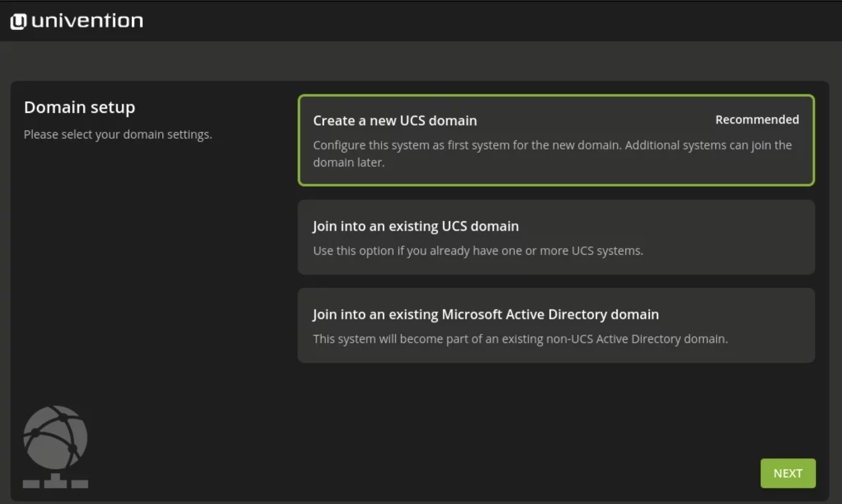The image size is (842, 504).
Task: Click description about configuring first system
Action: 552,154
